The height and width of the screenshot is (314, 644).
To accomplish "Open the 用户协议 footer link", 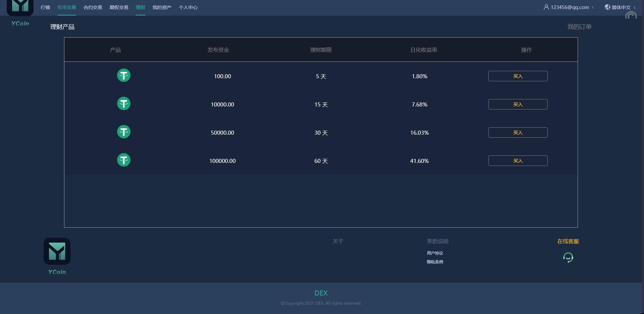I will point(435,253).
